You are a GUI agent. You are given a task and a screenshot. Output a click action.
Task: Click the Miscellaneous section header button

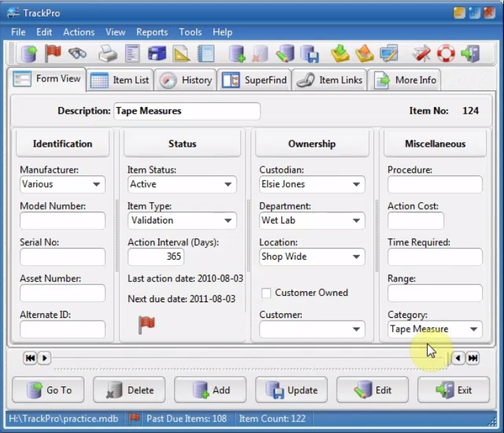click(435, 144)
